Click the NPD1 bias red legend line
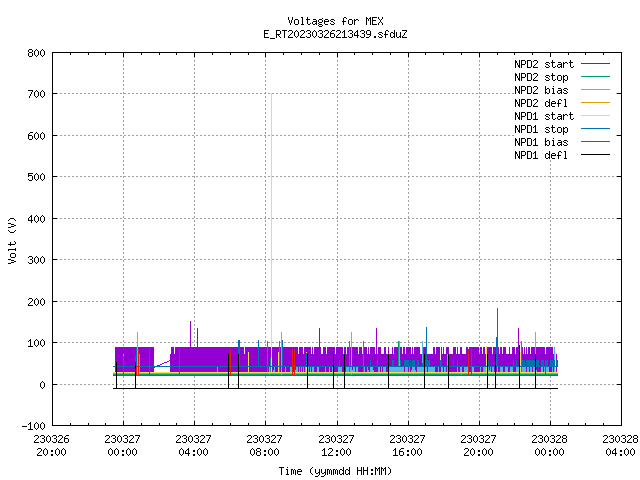The image size is (640, 480). click(595, 142)
